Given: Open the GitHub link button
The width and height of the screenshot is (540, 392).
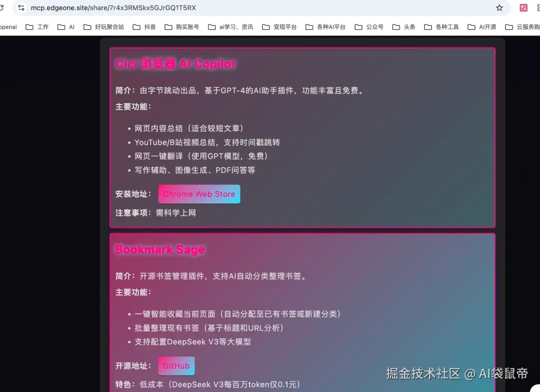Looking at the screenshot, I should tap(176, 366).
